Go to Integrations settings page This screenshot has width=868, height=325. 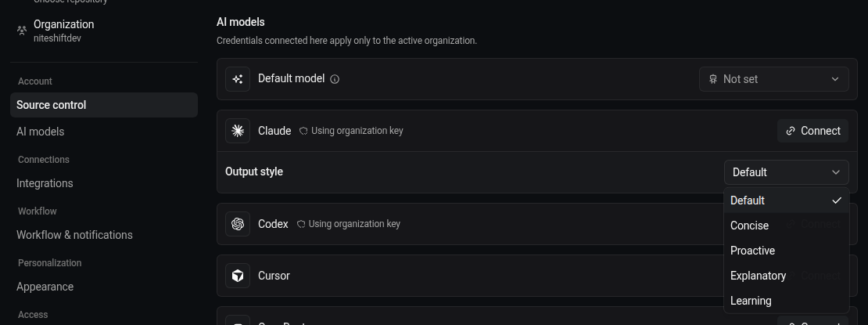coord(45,183)
